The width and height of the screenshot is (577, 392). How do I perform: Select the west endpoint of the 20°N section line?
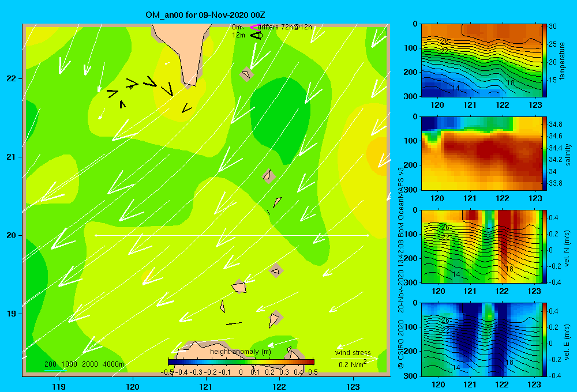(x=96, y=235)
